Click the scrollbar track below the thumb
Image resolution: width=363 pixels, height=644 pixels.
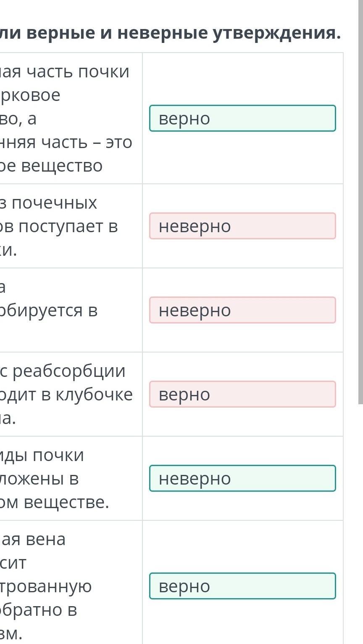pyautogui.click(x=360, y=524)
